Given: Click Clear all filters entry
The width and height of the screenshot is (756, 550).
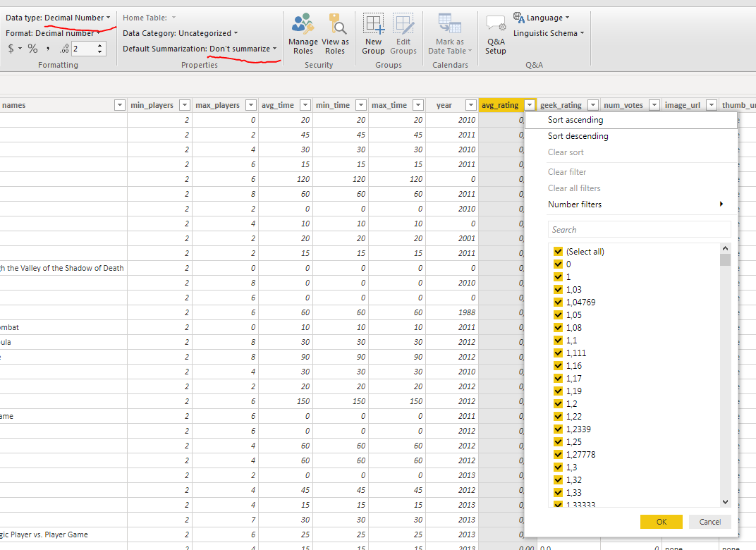Looking at the screenshot, I should tap(630, 188).
